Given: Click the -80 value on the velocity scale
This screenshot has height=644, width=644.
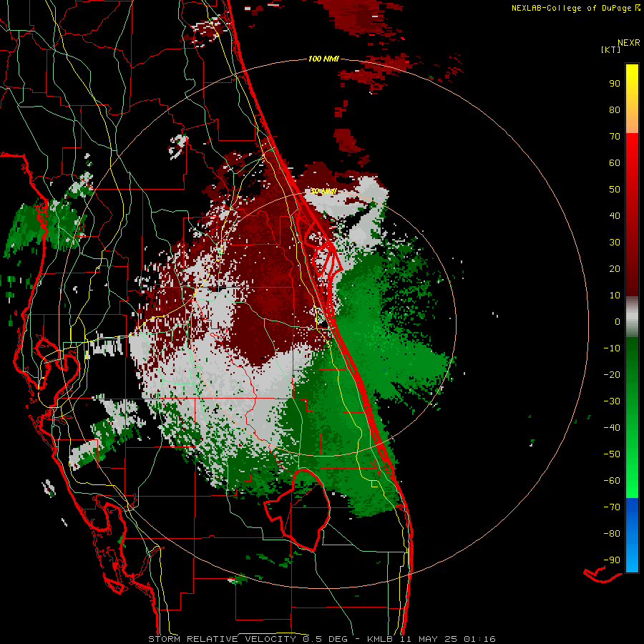Looking at the screenshot, I should [x=612, y=534].
